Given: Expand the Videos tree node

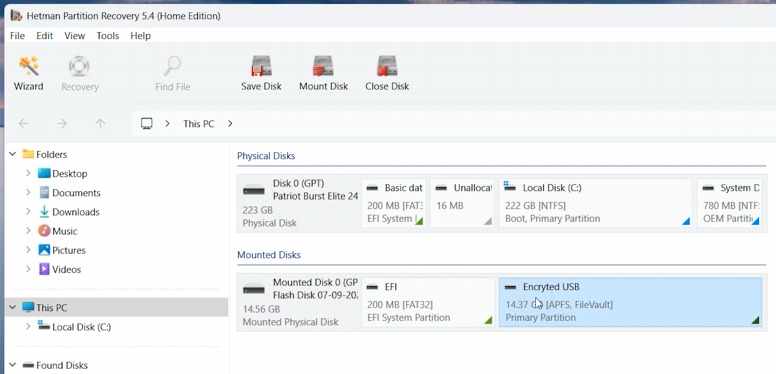Looking at the screenshot, I should 28,269.
